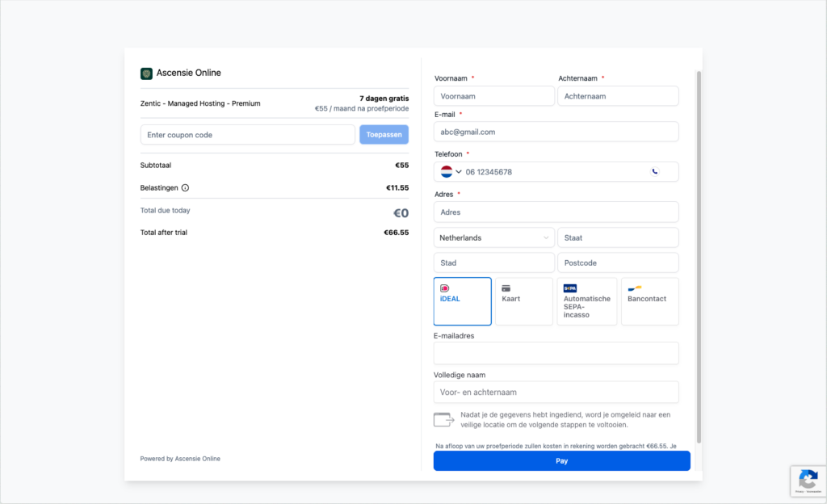This screenshot has width=827, height=504.
Task: Click the Netherlands flag icon
Action: (447, 172)
